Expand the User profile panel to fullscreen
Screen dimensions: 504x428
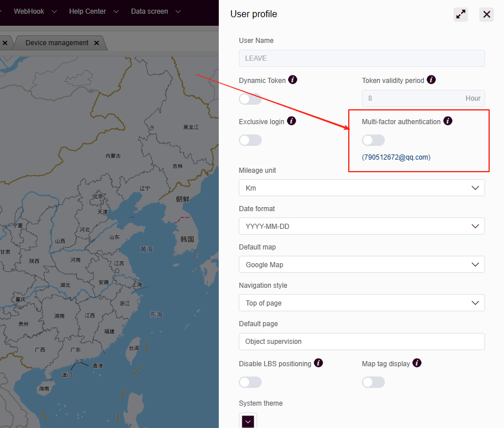pyautogui.click(x=460, y=15)
